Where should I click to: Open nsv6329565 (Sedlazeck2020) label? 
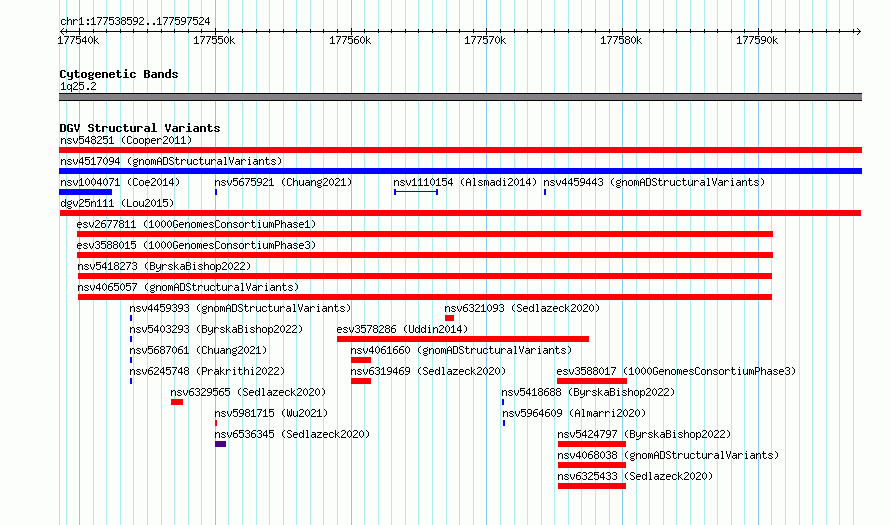pyautogui.click(x=248, y=392)
